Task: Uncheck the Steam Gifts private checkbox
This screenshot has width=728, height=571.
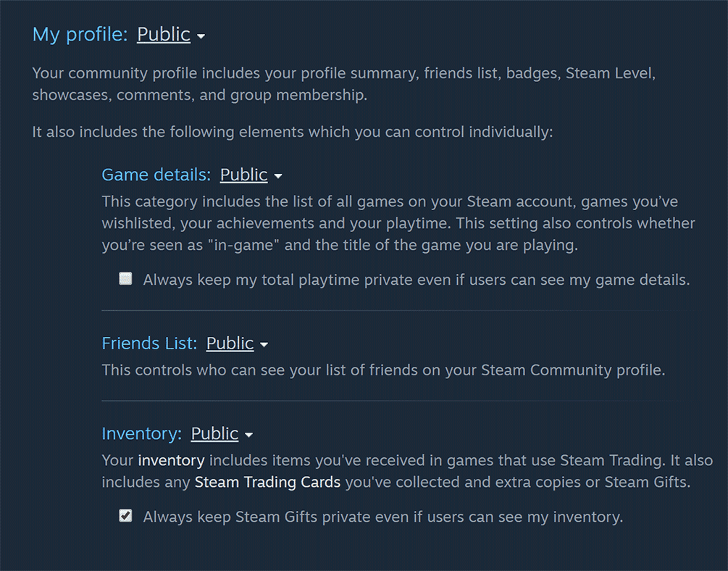Action: 125,516
